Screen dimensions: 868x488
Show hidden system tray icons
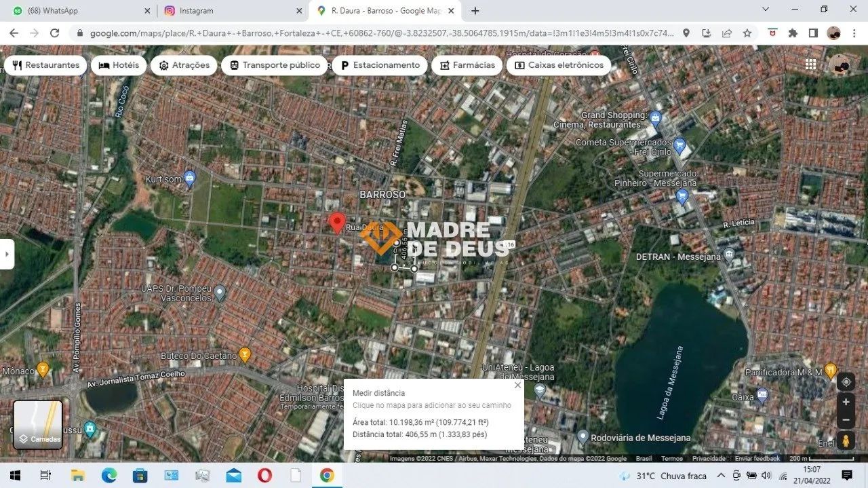[x=721, y=475]
